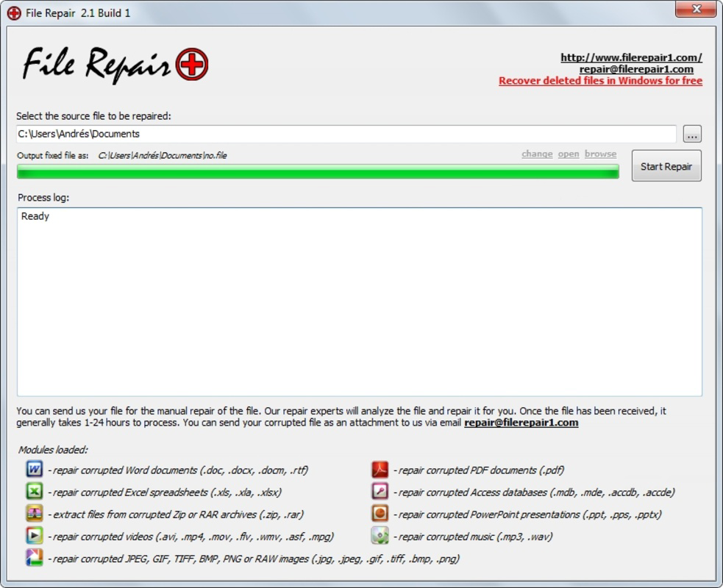Click the Start Repair button
The image size is (723, 588).
point(666,166)
